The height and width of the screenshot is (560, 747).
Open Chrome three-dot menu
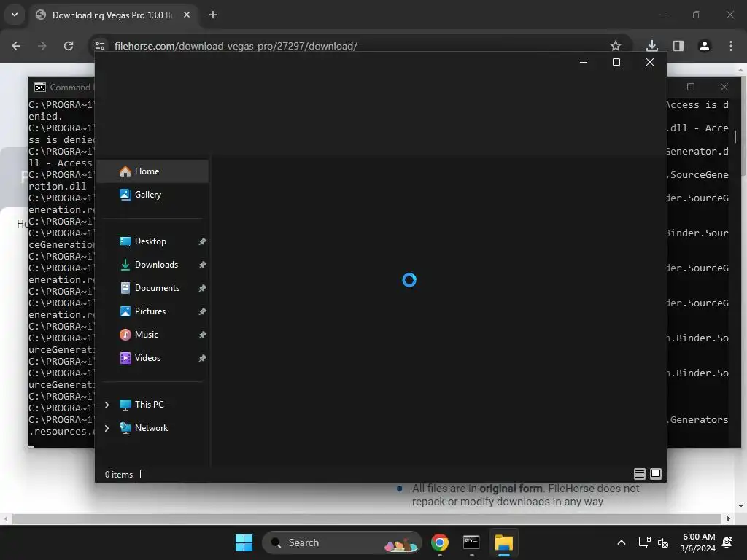click(x=731, y=46)
